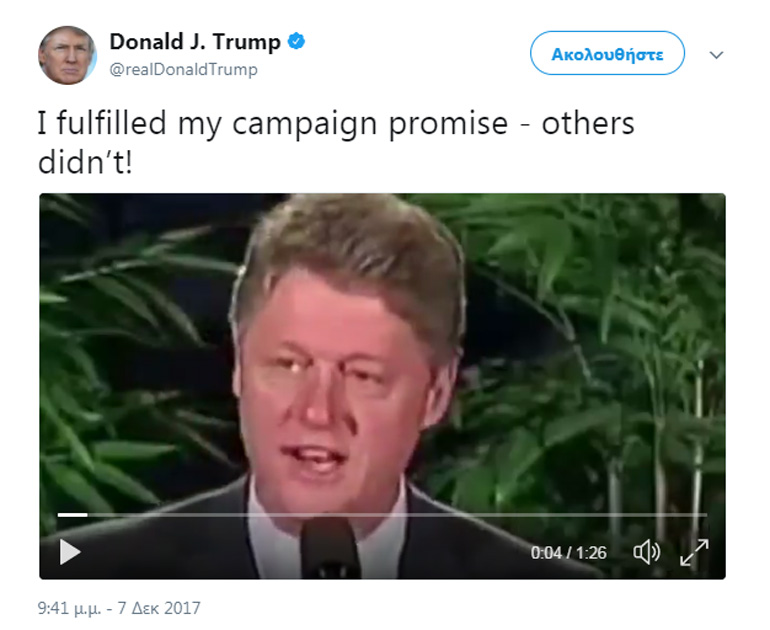Click the black microphone shown in the video
770x630 pixels.
point(330,549)
